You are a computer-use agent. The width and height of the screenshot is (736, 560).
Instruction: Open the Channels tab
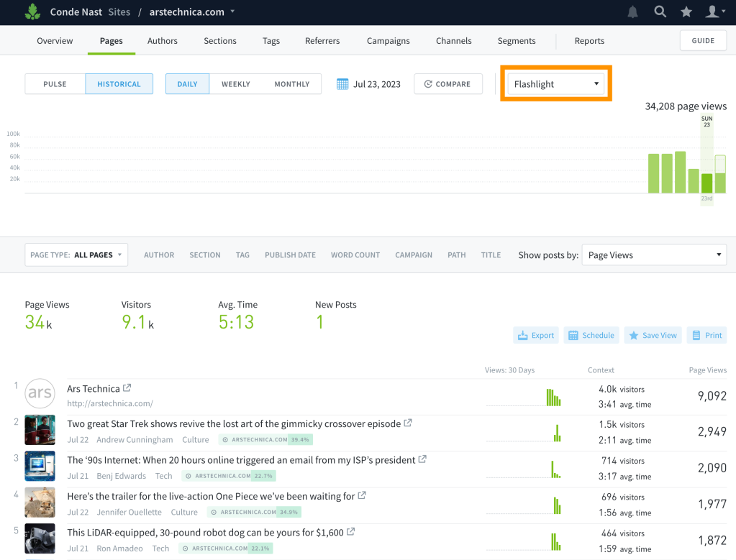click(454, 41)
